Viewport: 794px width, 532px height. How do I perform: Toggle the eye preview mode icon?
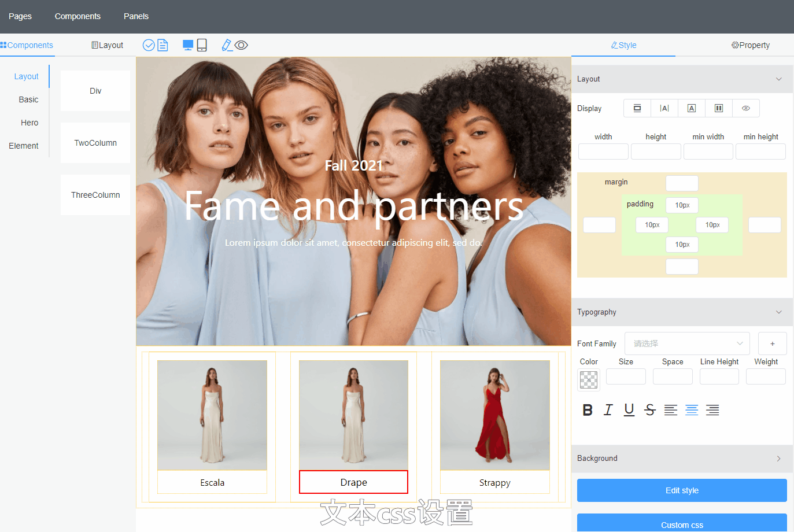[241, 45]
